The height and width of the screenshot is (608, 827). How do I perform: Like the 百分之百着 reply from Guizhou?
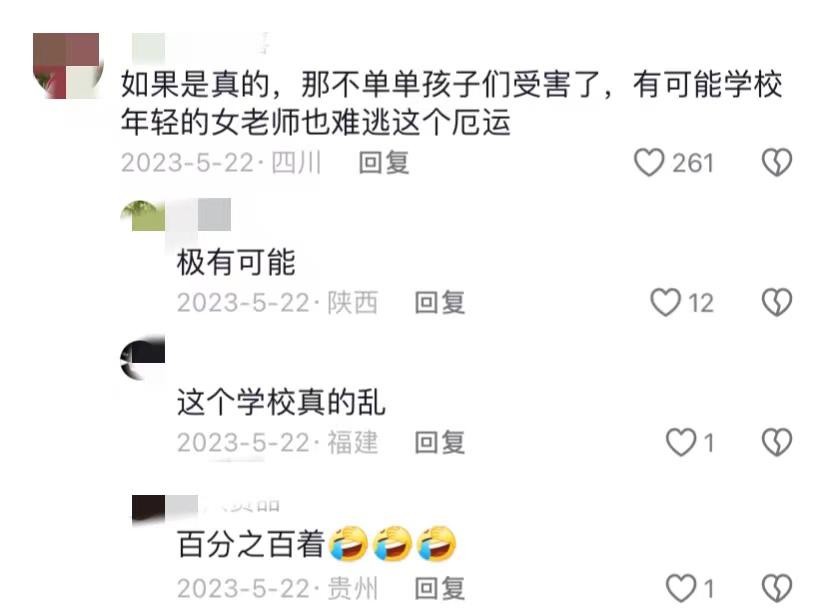coord(681,588)
